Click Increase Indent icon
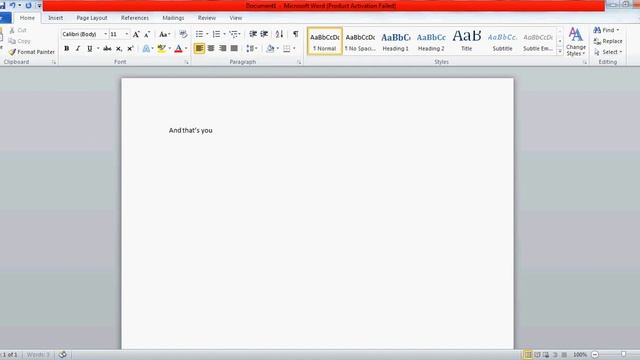This screenshot has height=360, width=640. pyautogui.click(x=264, y=34)
